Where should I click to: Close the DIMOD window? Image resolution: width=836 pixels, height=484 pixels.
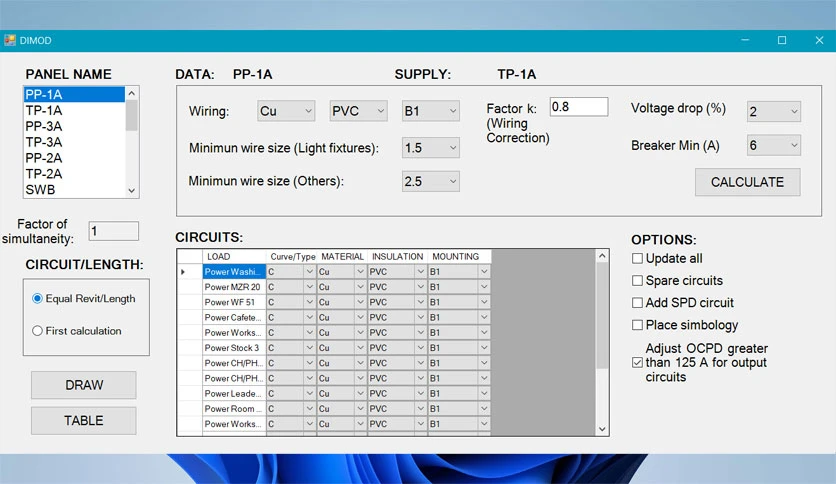click(819, 41)
